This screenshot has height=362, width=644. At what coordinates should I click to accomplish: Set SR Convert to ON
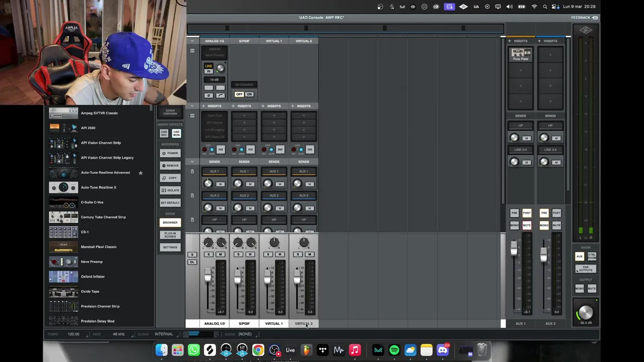click(x=249, y=94)
